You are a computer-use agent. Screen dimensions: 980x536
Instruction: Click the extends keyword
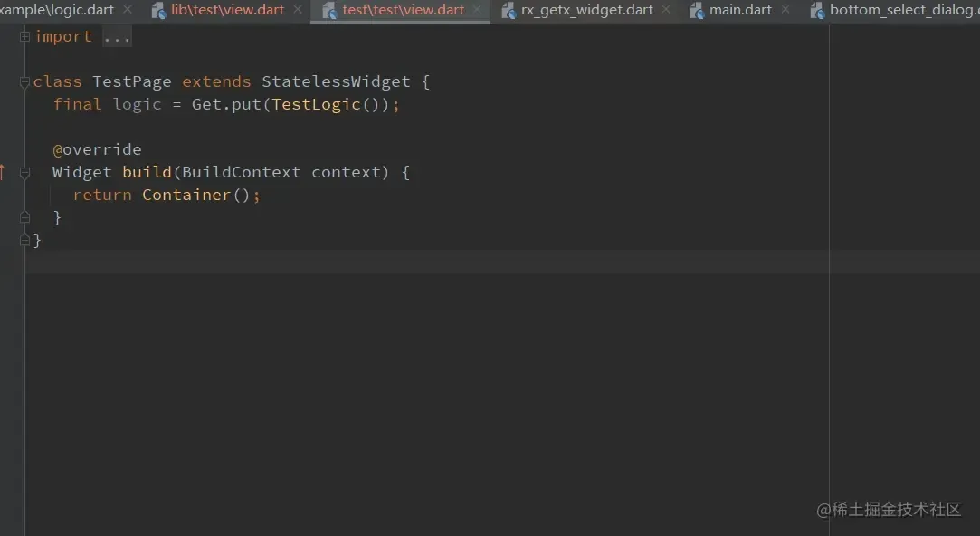coord(216,81)
